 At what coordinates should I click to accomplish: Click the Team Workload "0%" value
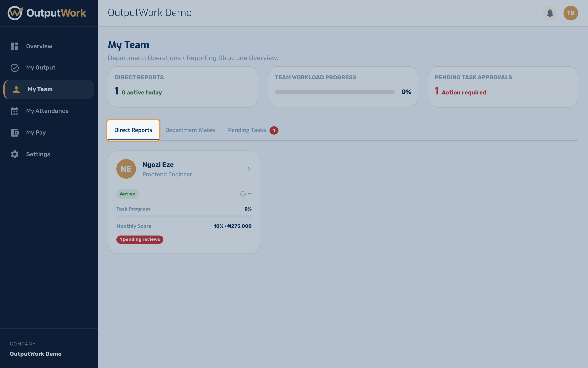click(x=406, y=92)
